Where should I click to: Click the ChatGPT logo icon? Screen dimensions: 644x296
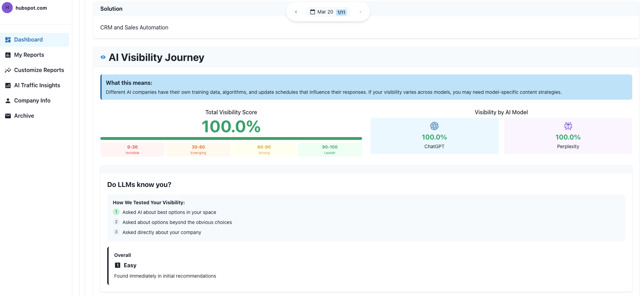(434, 126)
